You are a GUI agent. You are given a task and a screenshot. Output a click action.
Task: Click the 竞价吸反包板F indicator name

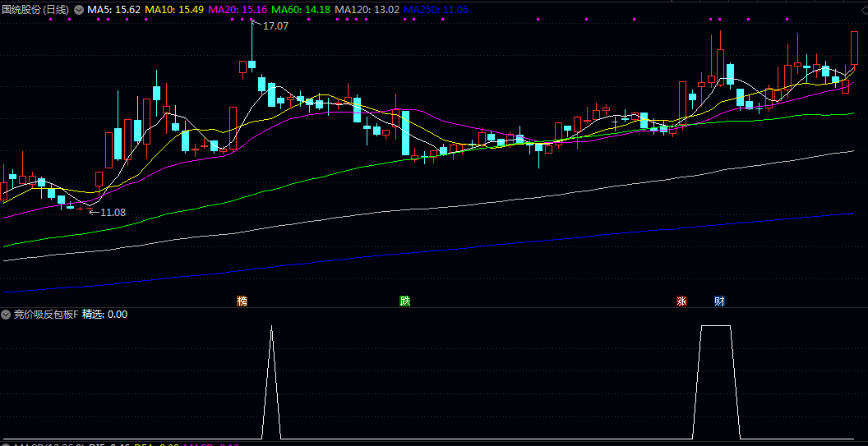[46, 315]
